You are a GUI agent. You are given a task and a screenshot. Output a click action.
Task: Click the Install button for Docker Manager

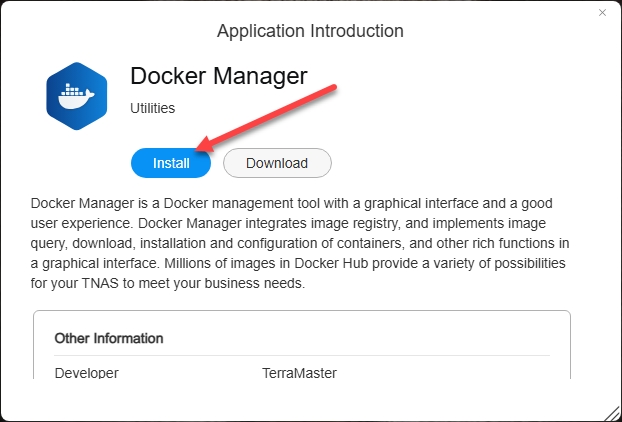[171, 163]
